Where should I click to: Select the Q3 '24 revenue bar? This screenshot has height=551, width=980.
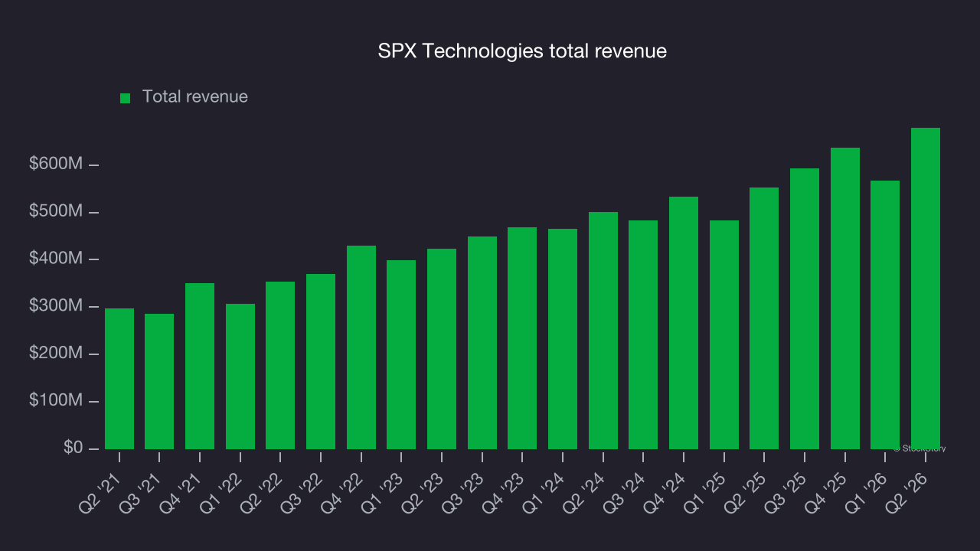coord(643,334)
